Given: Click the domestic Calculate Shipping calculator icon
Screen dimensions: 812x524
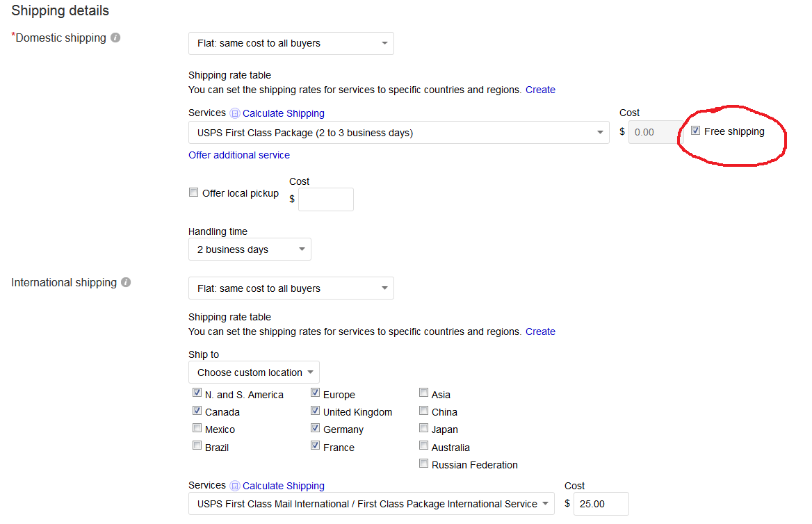Looking at the screenshot, I should pyautogui.click(x=234, y=113).
